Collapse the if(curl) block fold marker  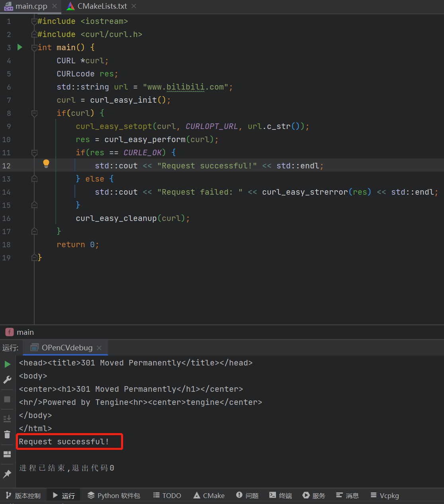coord(35,113)
